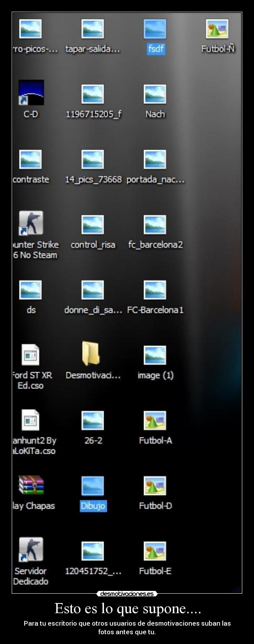Open the desmotivaciones.es watermark link

pos(127,594)
